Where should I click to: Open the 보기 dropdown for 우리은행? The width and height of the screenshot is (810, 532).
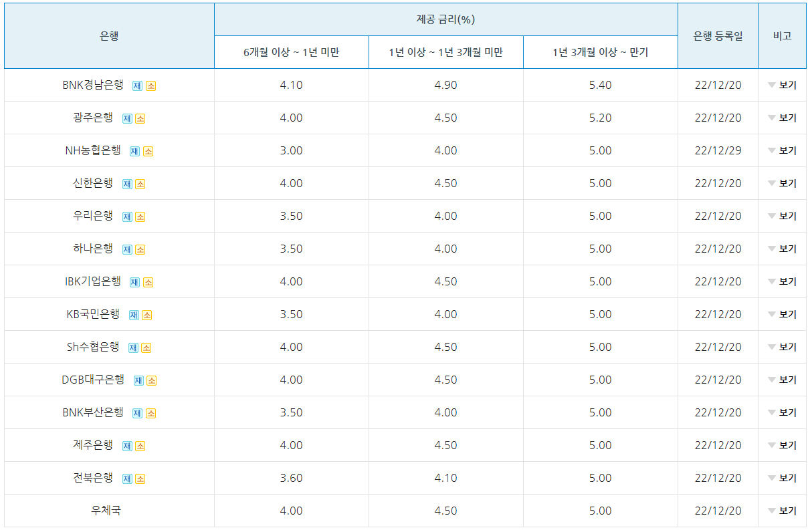(x=783, y=216)
